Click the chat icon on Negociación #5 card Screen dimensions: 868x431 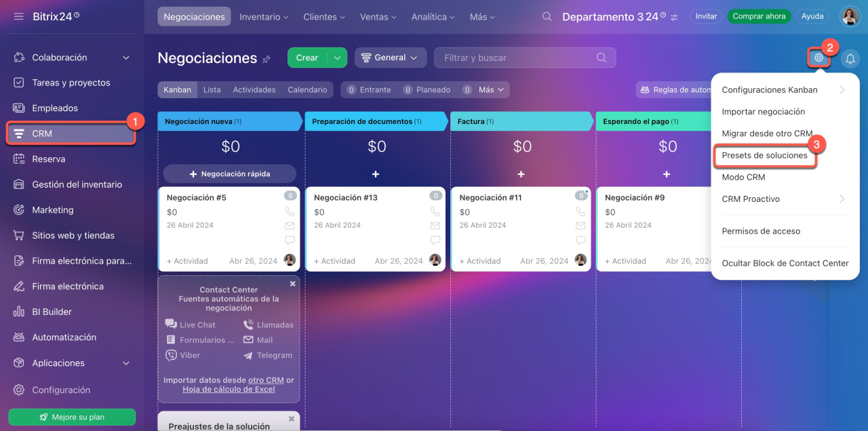click(x=290, y=240)
